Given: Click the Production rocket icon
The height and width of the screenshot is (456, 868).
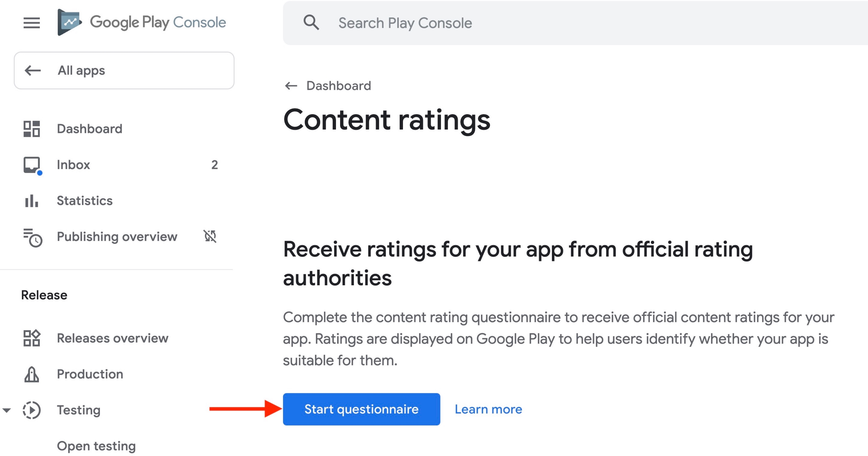Looking at the screenshot, I should pos(32,374).
